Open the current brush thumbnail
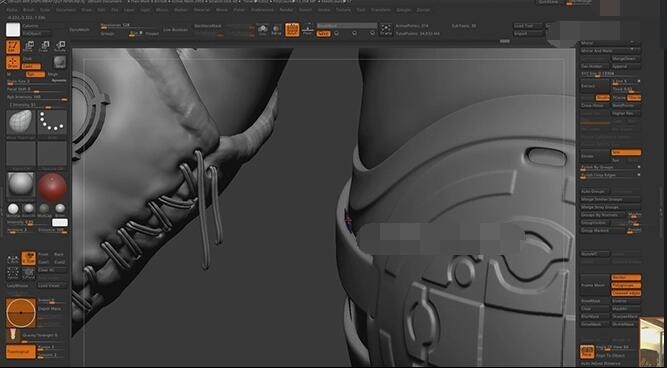The width and height of the screenshot is (667, 368). coord(21,122)
